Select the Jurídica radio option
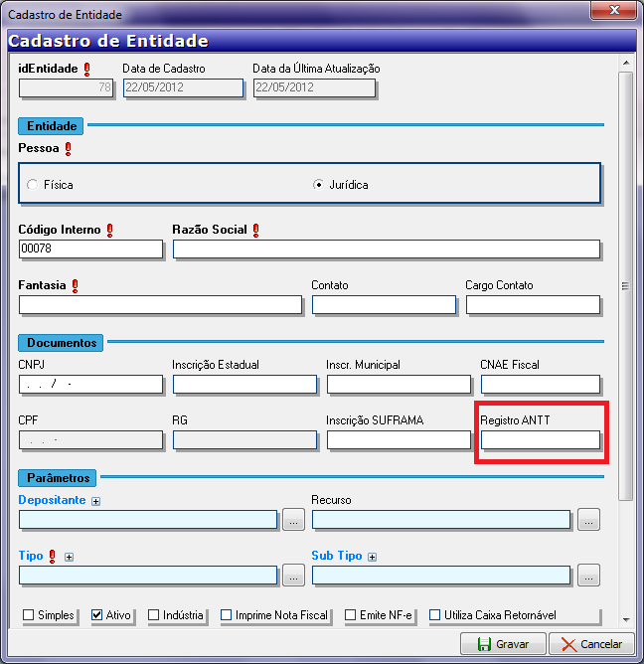Image resolution: width=644 pixels, height=664 pixels. (x=318, y=185)
